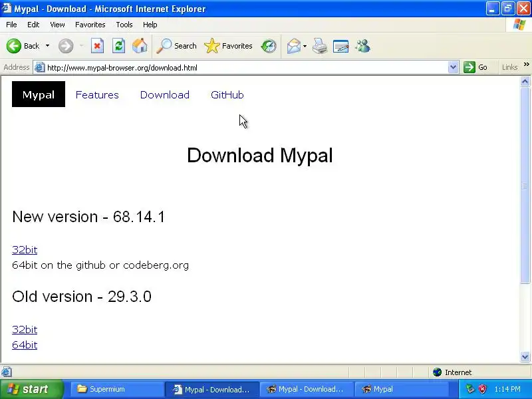Click the scrollbar down arrow
Screen dimensions: 532x399
[x=525, y=356]
